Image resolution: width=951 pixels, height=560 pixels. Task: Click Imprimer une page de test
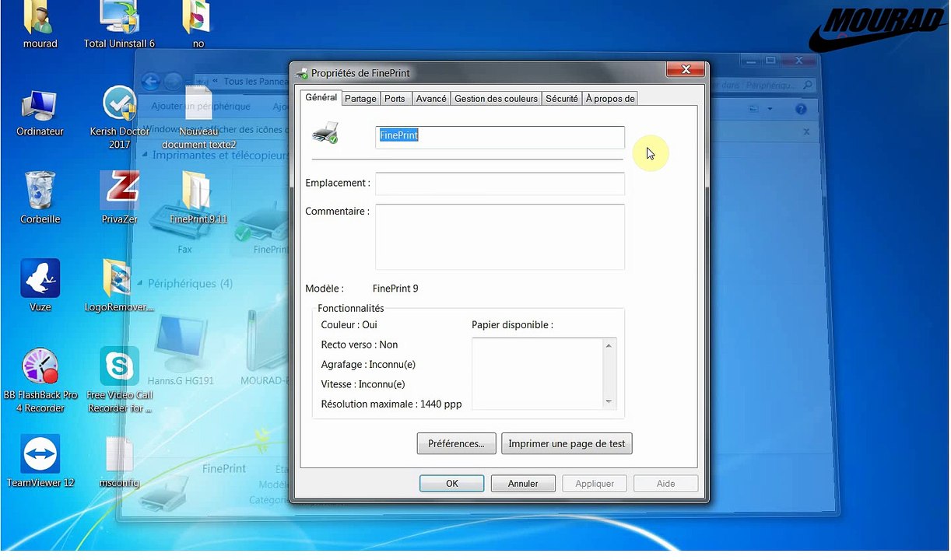pyautogui.click(x=567, y=444)
